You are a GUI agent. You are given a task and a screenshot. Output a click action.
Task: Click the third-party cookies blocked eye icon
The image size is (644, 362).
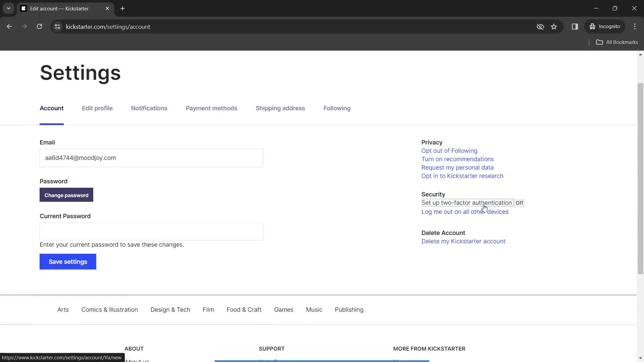point(540,26)
